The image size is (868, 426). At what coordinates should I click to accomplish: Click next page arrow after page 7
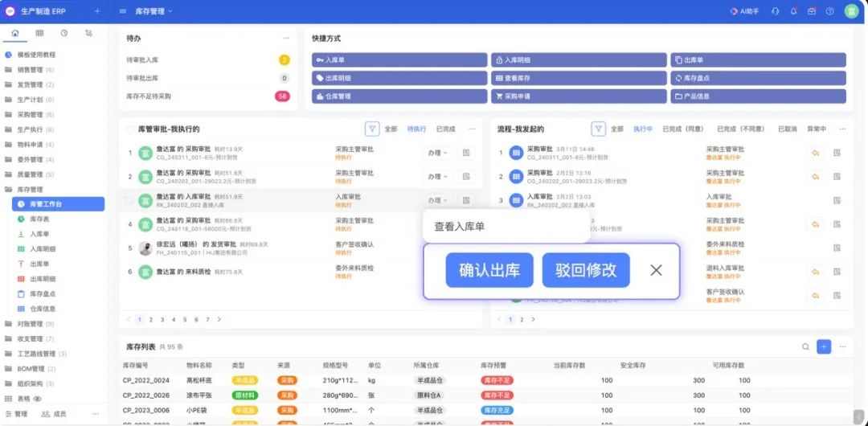[219, 320]
